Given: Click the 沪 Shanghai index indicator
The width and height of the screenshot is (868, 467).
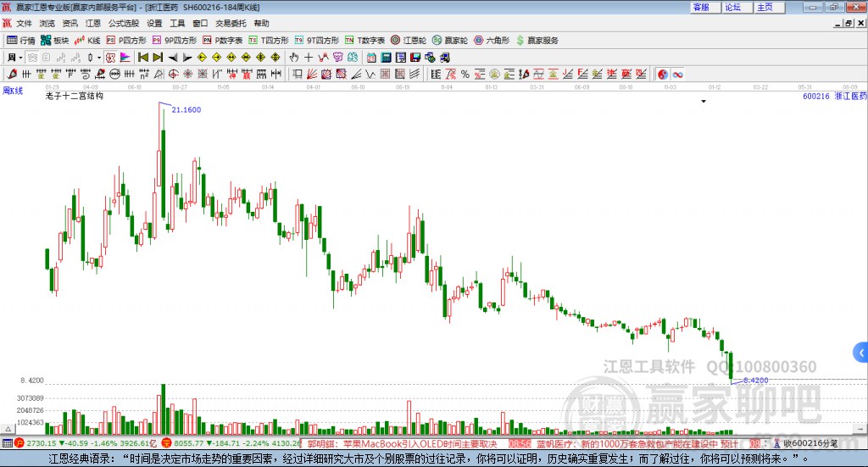Looking at the screenshot, I should [x=19, y=443].
